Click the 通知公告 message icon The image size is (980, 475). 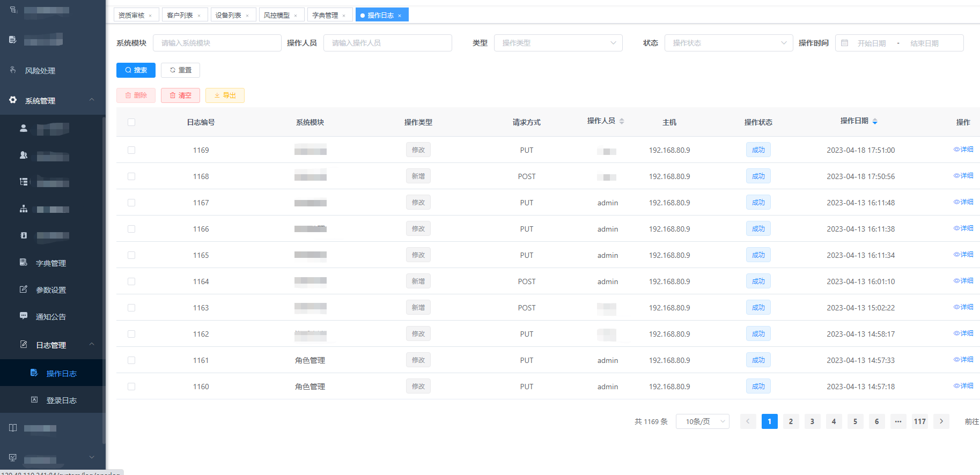click(x=24, y=316)
